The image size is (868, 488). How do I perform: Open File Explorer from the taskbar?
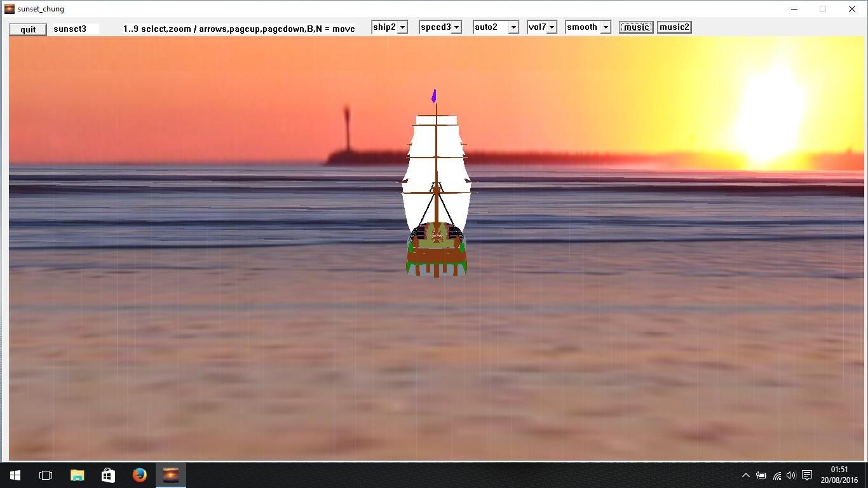[x=77, y=475]
